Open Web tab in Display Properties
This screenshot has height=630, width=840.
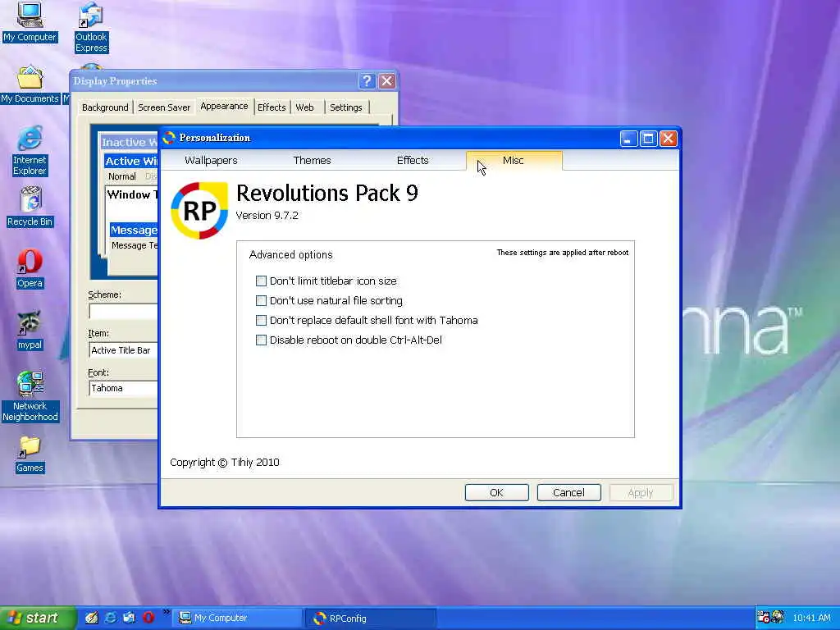[305, 107]
